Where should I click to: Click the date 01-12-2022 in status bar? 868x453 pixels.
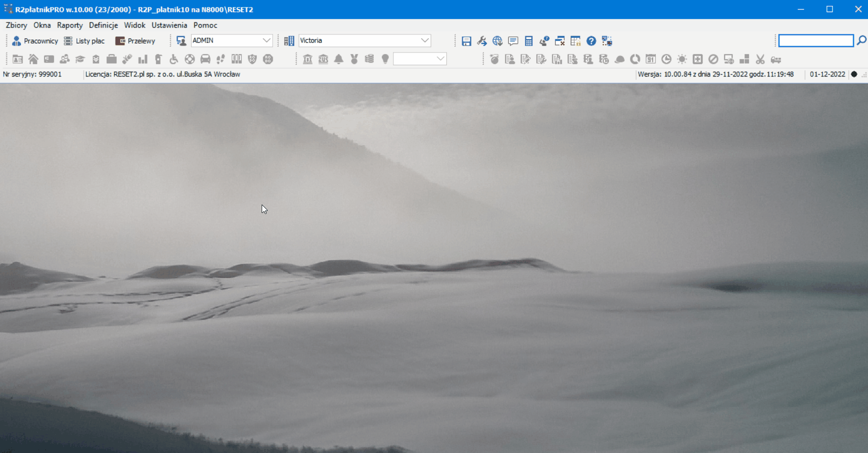[827, 74]
